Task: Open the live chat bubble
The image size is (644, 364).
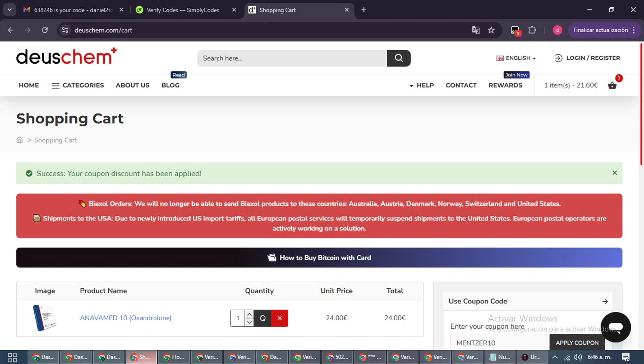Action: point(615,327)
